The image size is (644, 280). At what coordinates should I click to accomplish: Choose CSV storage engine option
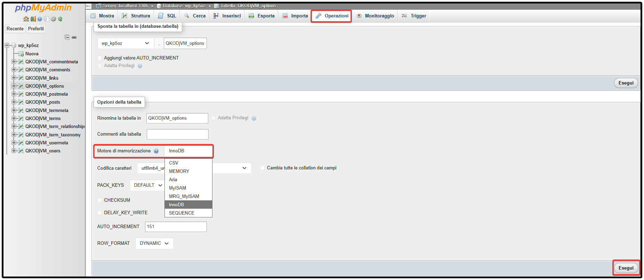188,163
